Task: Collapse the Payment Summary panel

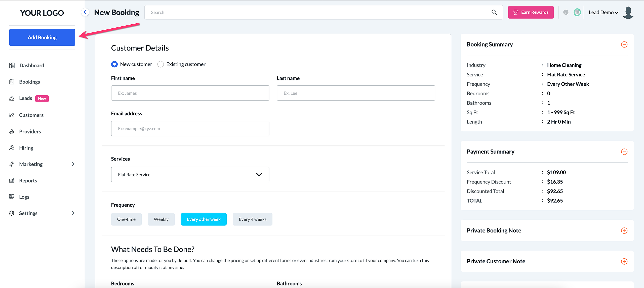Action: coord(624,152)
